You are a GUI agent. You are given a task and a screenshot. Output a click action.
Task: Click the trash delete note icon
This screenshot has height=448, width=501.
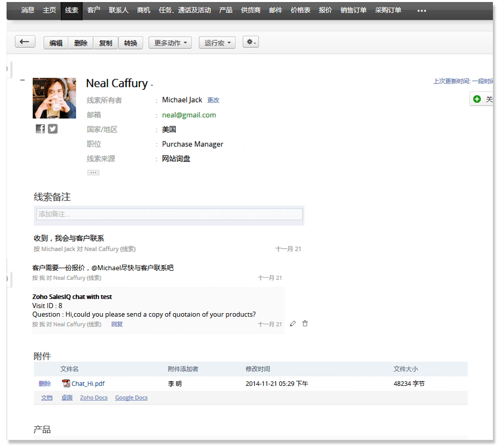click(305, 323)
